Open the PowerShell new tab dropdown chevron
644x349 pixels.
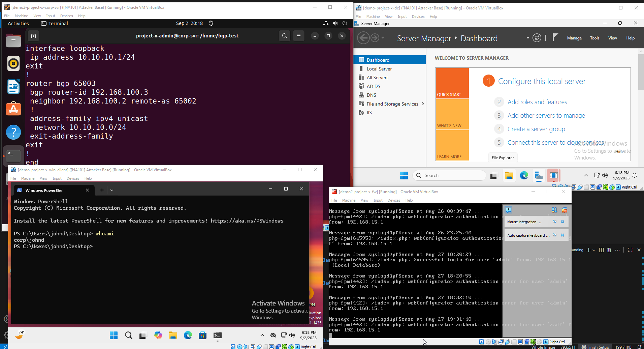(x=112, y=190)
